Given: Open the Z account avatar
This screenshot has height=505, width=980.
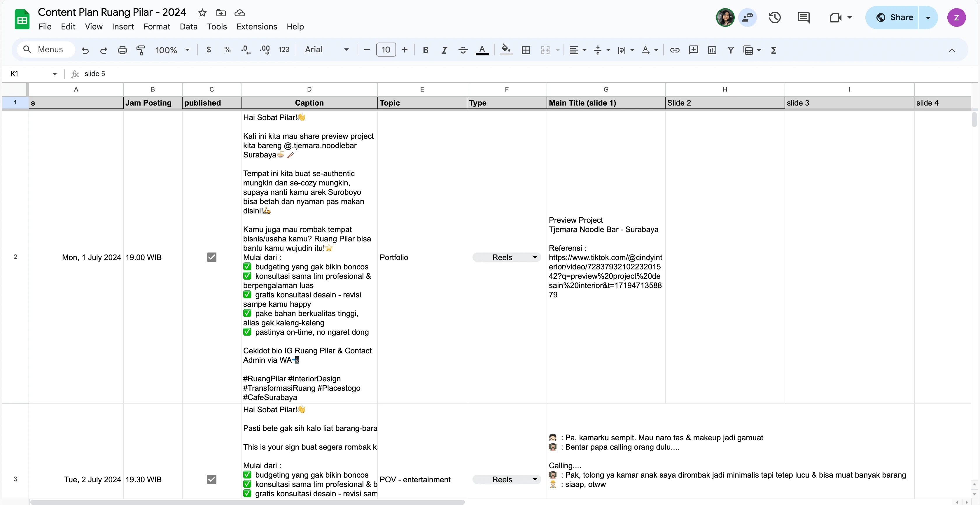Looking at the screenshot, I should click(x=956, y=17).
